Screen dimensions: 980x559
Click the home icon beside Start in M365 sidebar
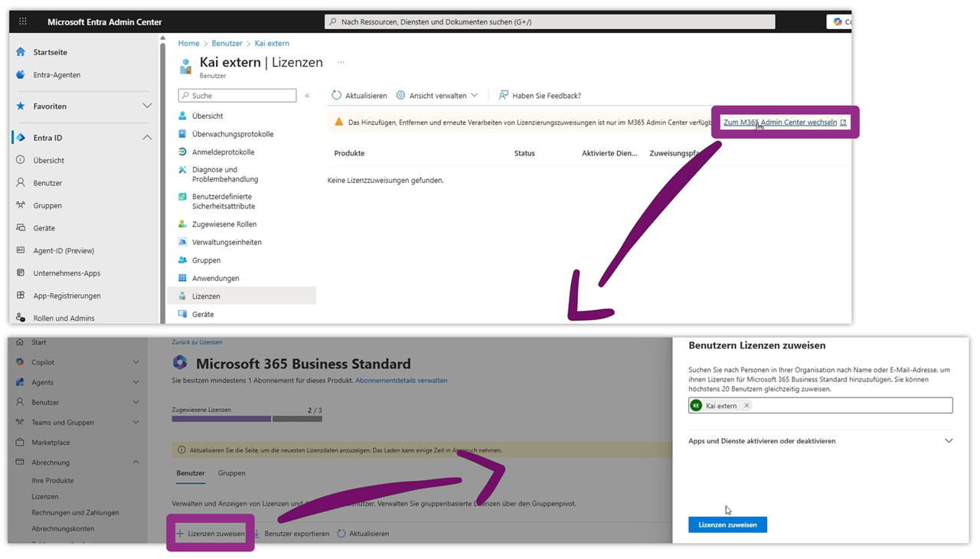(20, 342)
